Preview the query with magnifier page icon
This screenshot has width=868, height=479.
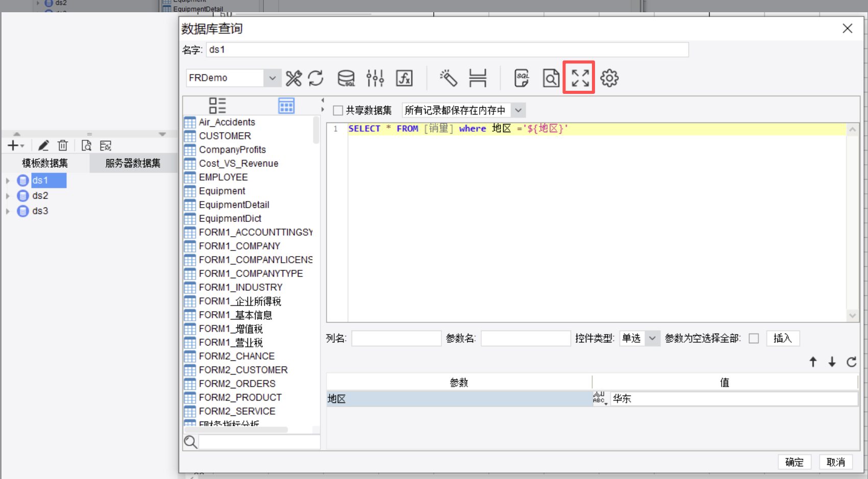pos(551,78)
